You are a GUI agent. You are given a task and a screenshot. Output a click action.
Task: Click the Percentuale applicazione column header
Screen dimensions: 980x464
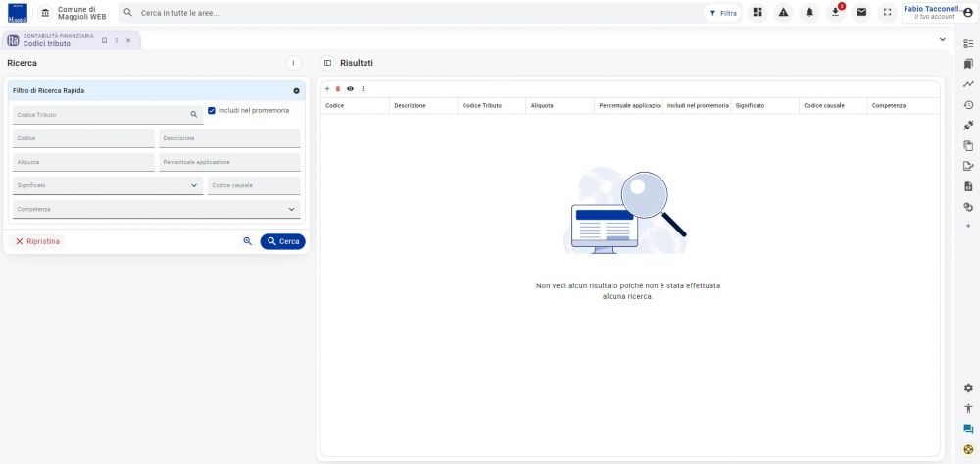coord(628,106)
